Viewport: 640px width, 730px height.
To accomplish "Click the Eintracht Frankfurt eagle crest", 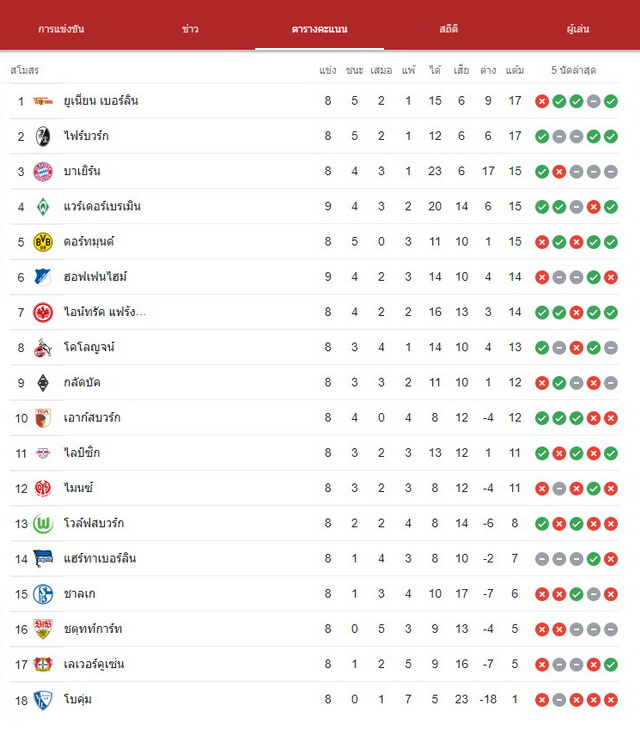I will [43, 312].
